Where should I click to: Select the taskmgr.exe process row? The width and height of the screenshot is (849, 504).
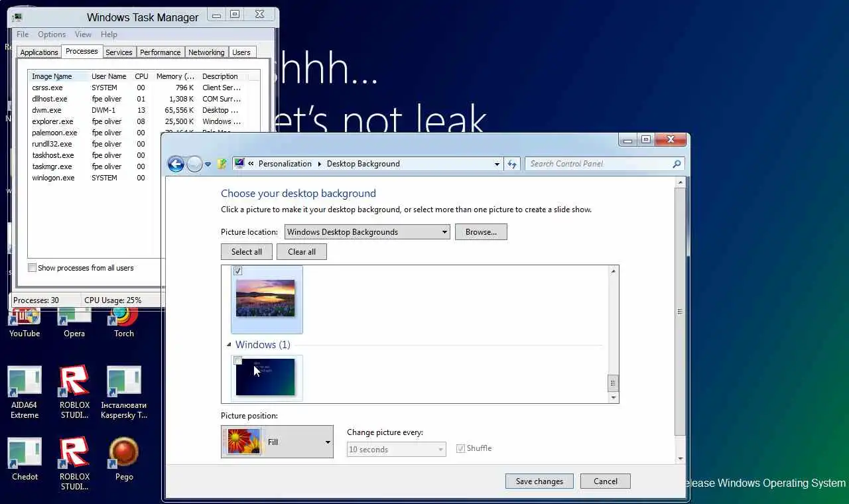95,166
